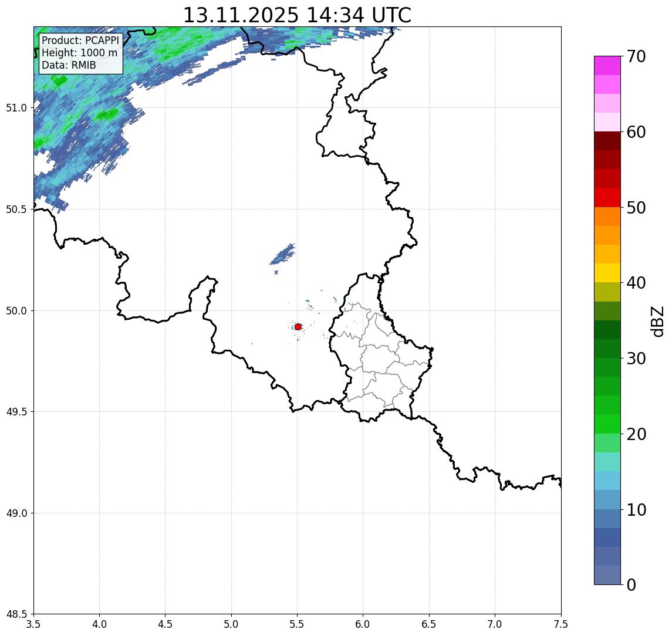Screen dimensions: 672x636
Task: Click the colorbar tick label 40
Action: pyautogui.click(x=636, y=283)
